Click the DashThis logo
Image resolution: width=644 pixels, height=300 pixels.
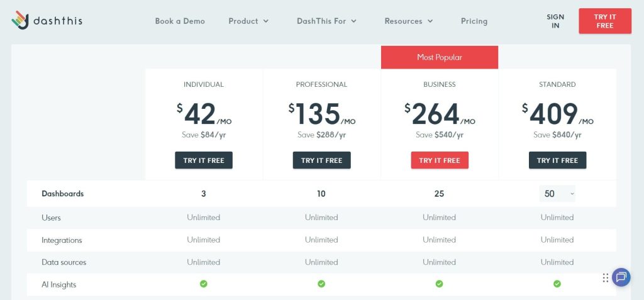point(47,21)
